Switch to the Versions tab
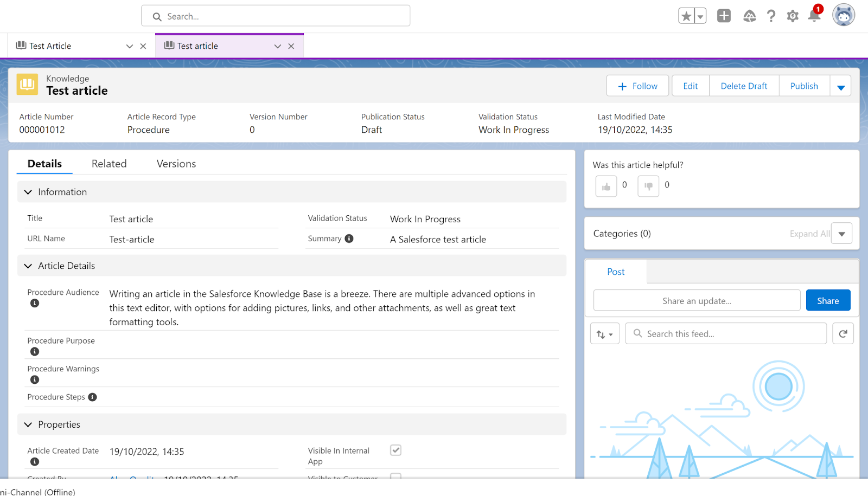This screenshot has width=868, height=496. 176,164
